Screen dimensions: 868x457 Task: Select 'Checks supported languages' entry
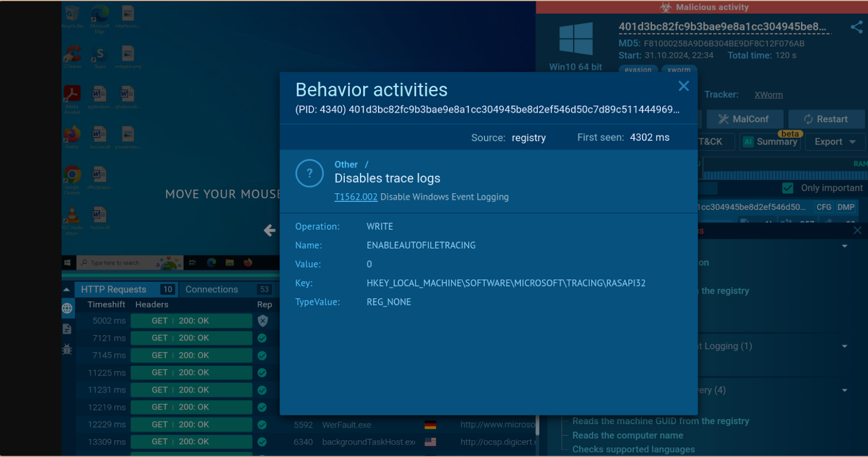point(634,450)
